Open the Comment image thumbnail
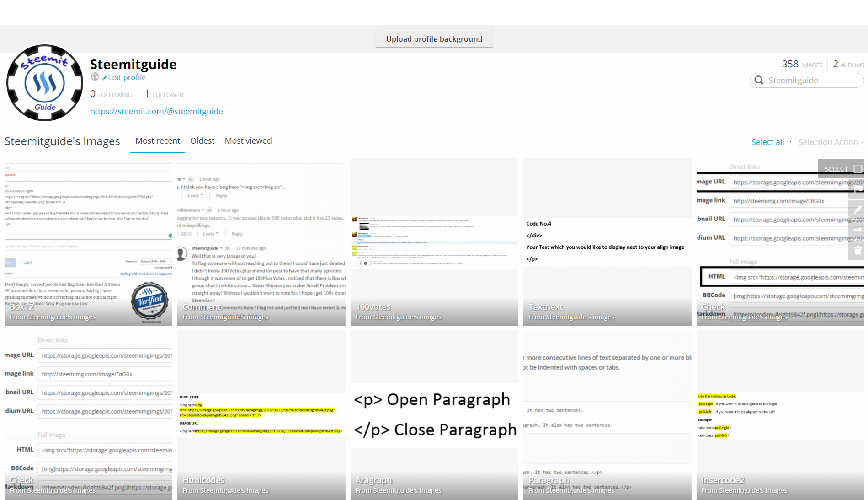 click(261, 242)
